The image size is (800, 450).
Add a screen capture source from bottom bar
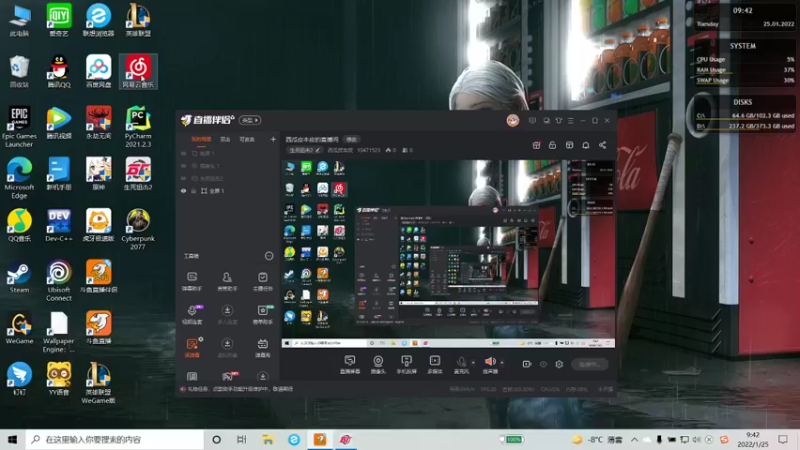click(349, 365)
